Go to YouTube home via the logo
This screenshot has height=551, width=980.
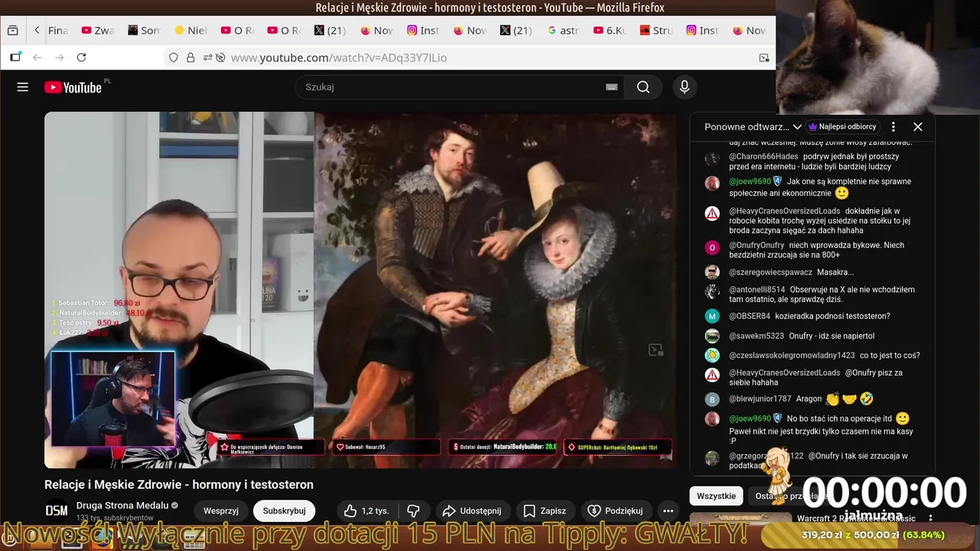point(73,87)
